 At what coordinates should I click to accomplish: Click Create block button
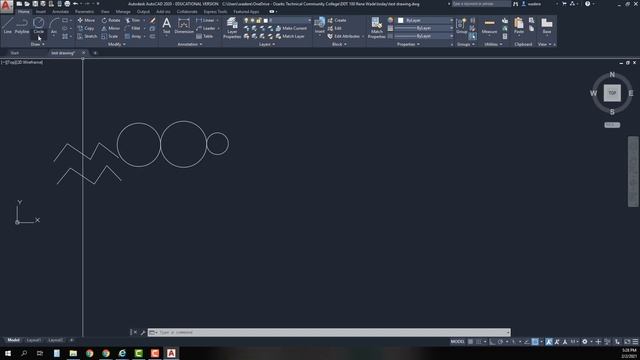337,20
